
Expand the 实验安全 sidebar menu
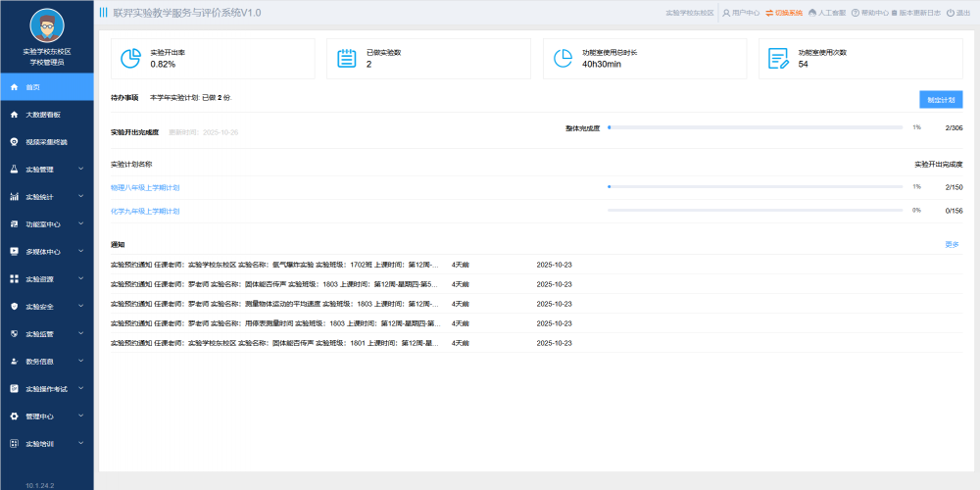tap(46, 307)
